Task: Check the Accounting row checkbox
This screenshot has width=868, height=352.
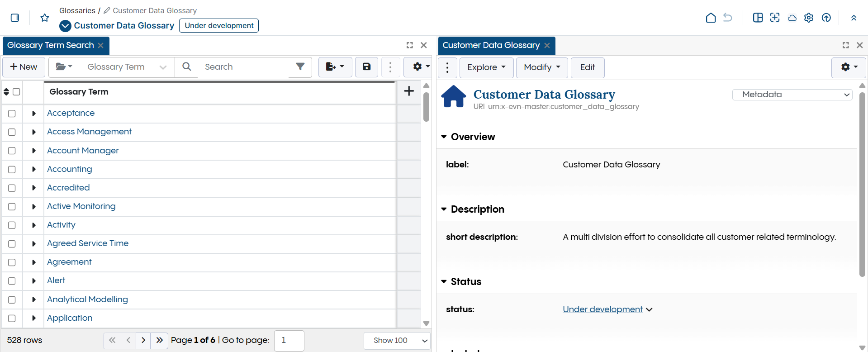Action: click(12, 169)
